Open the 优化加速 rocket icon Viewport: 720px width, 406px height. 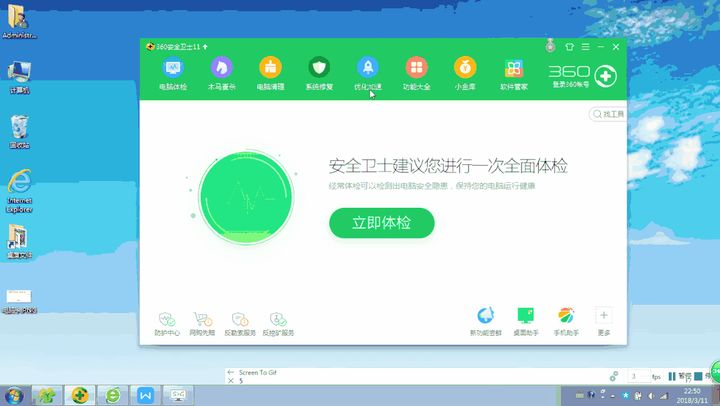(x=368, y=73)
